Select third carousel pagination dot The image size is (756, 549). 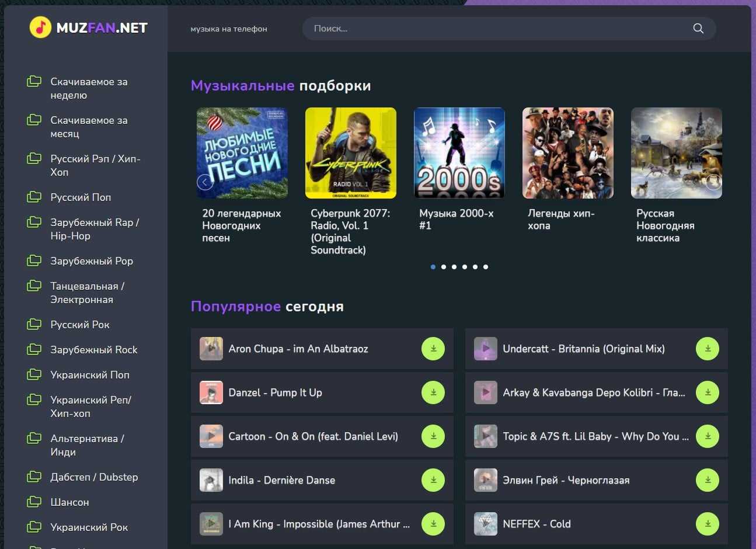click(454, 267)
